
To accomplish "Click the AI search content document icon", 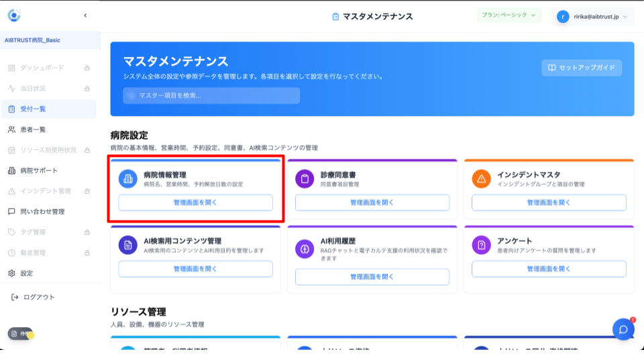I will [x=127, y=245].
